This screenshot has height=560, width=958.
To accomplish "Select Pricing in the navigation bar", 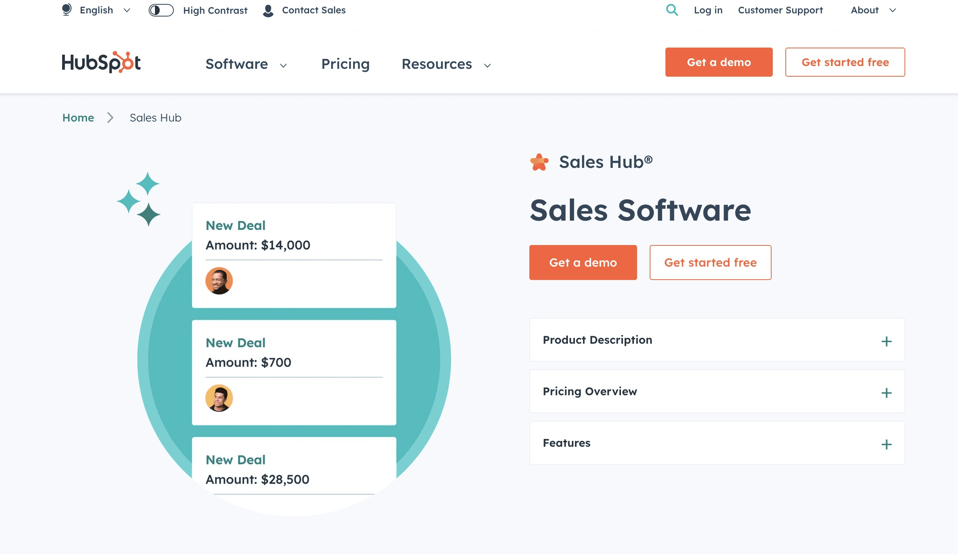I will click(345, 64).
